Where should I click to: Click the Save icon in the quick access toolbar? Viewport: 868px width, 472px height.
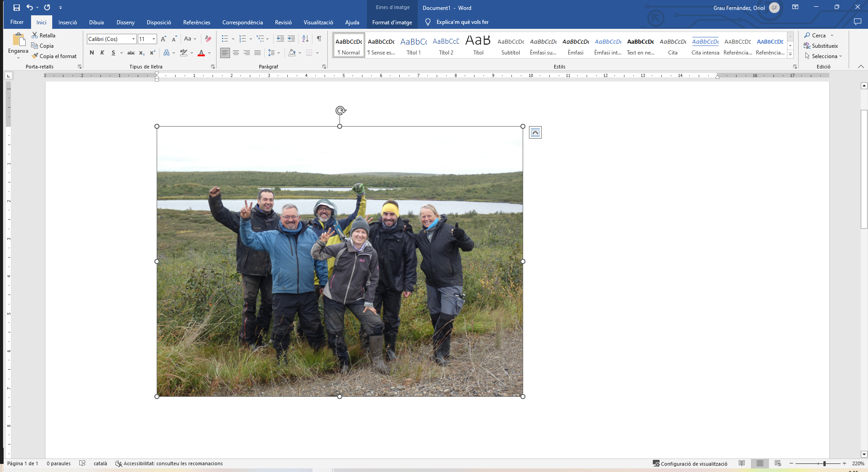(17, 8)
